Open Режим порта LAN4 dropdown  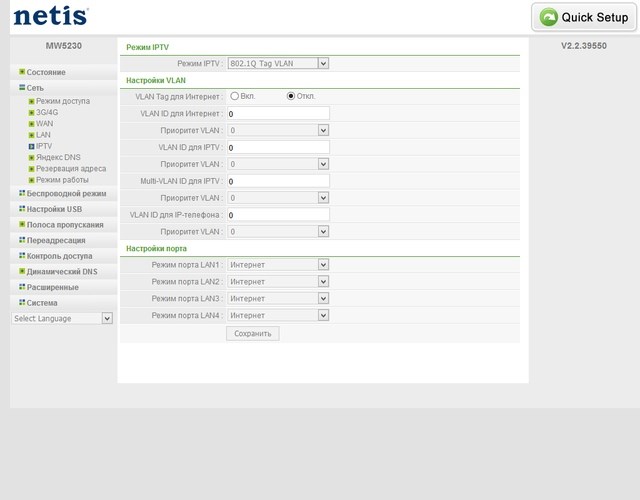pos(278,315)
